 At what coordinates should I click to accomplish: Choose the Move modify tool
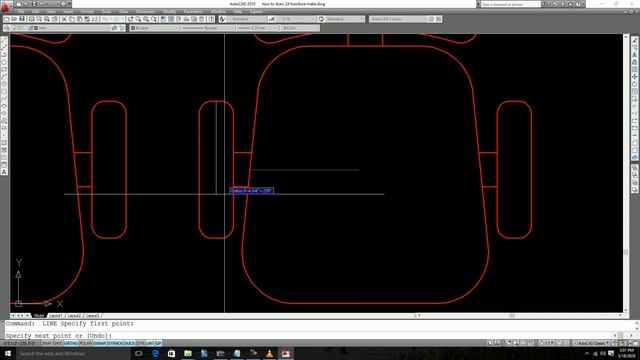click(635, 77)
